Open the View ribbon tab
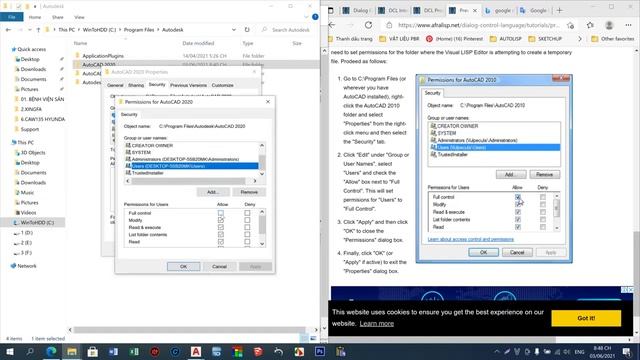The height and width of the screenshot is (360, 640). pyautogui.click(x=79, y=17)
